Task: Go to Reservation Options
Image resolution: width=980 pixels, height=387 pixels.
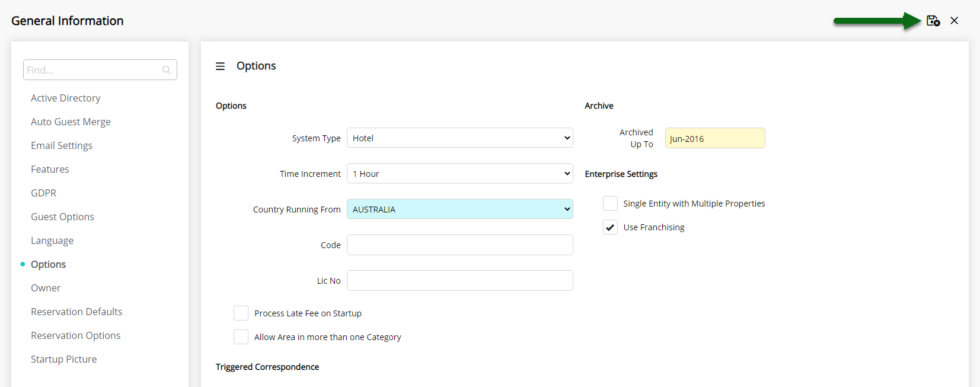Action: tap(75, 335)
